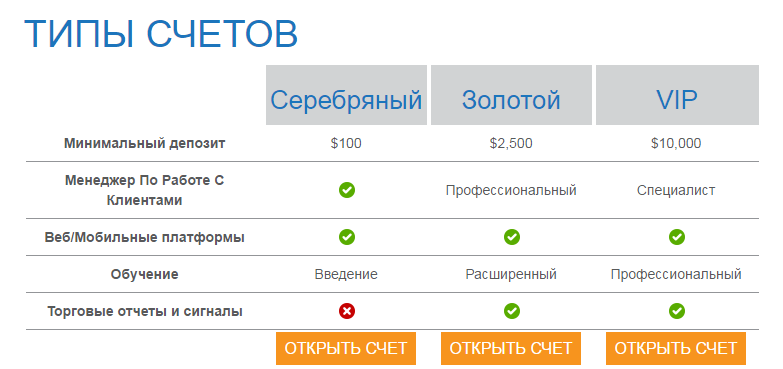The height and width of the screenshot is (369, 783).
Task: Click the Минимальный депозит row label
Action: pos(145,144)
